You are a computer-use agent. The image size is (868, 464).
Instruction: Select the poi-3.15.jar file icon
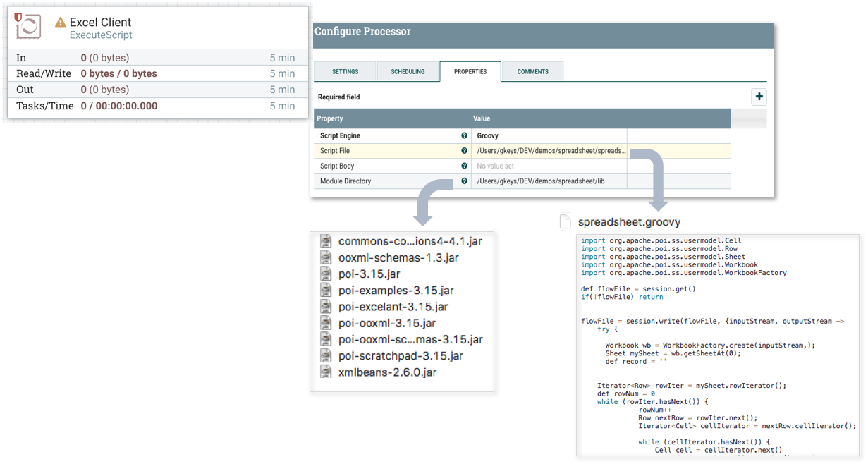tap(326, 274)
